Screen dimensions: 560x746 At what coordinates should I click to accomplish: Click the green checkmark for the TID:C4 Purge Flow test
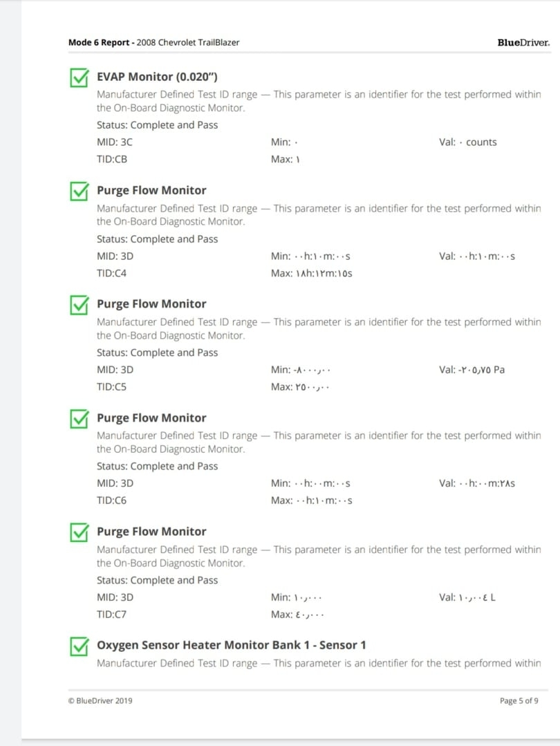(80, 191)
